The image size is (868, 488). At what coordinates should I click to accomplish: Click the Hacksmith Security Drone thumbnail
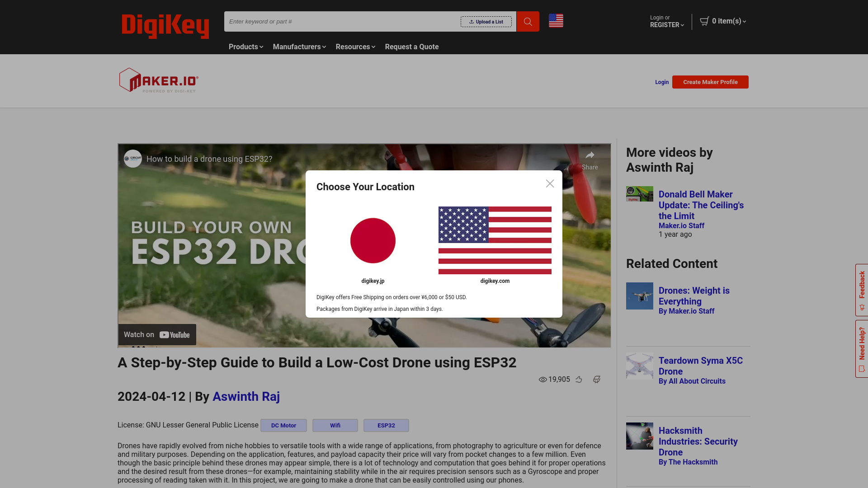pos(640,436)
